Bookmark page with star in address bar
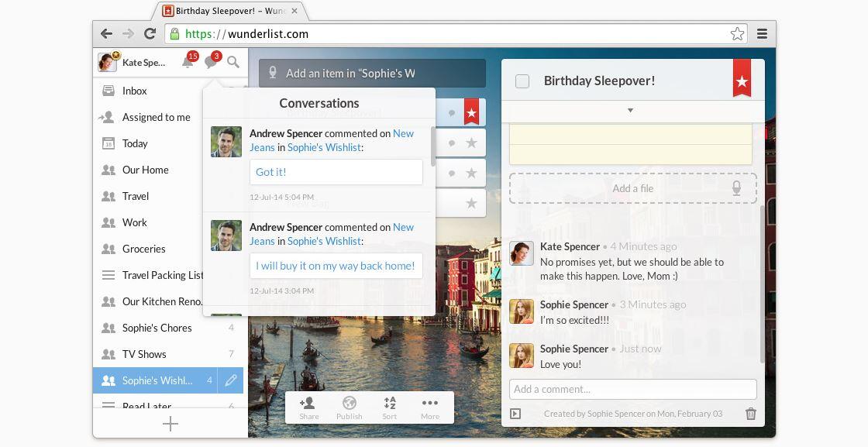The image size is (868, 447). pos(737,34)
